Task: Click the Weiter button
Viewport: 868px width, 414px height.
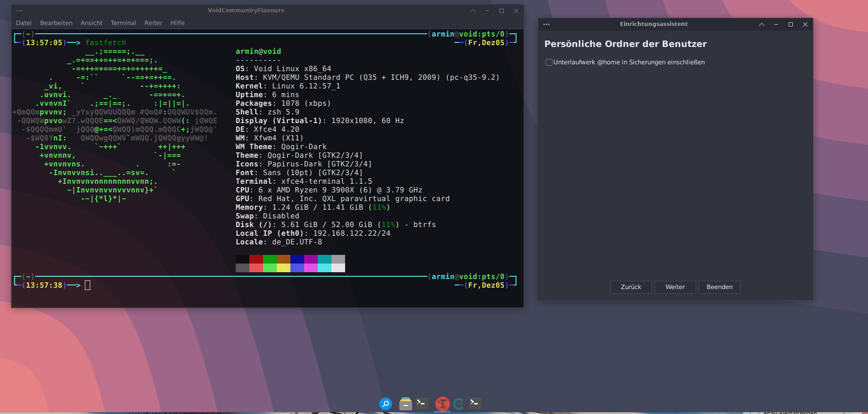Action: (x=675, y=287)
